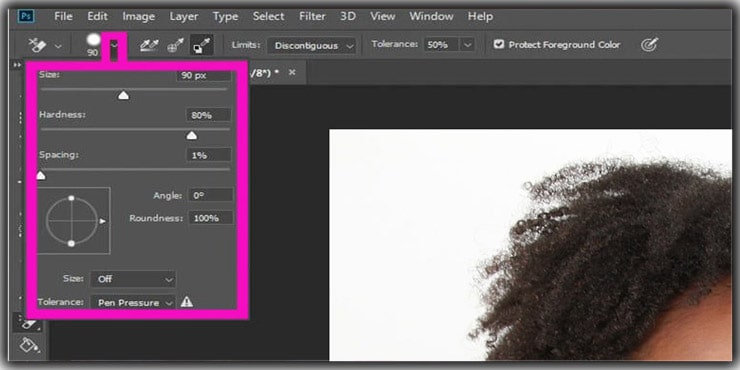Click the Hardness label in brush panel

coord(62,115)
